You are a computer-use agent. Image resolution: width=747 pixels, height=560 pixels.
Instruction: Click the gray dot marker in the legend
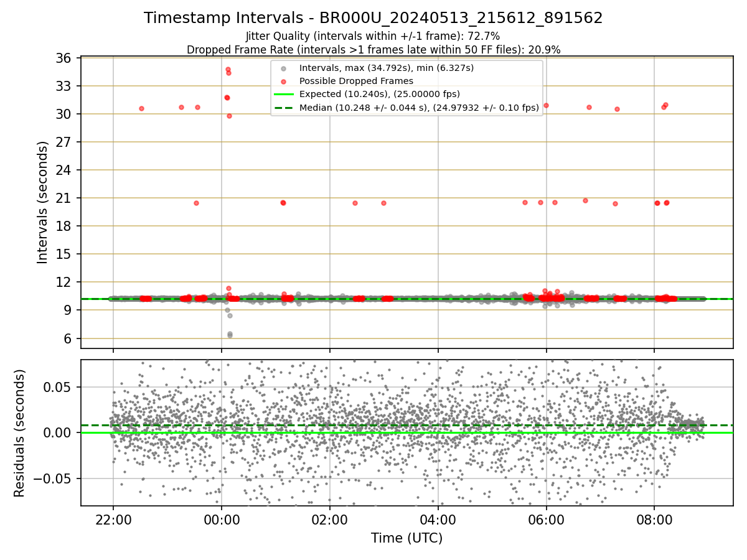[x=284, y=68]
